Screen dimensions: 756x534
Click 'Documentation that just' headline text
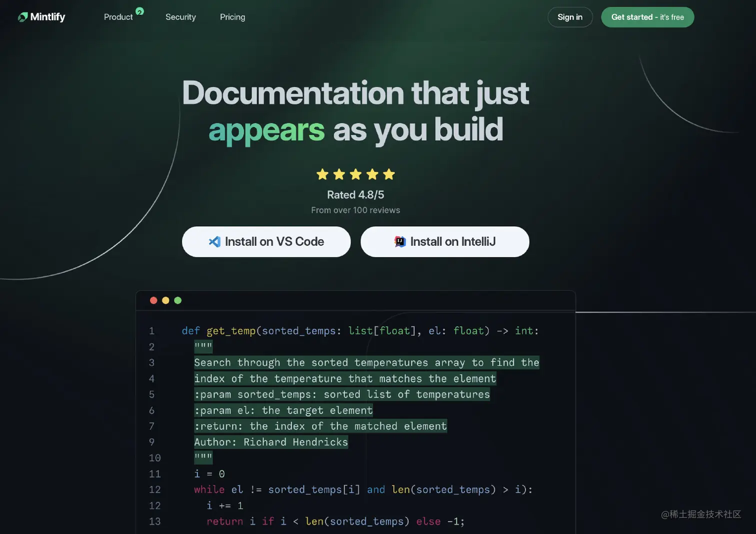(355, 93)
